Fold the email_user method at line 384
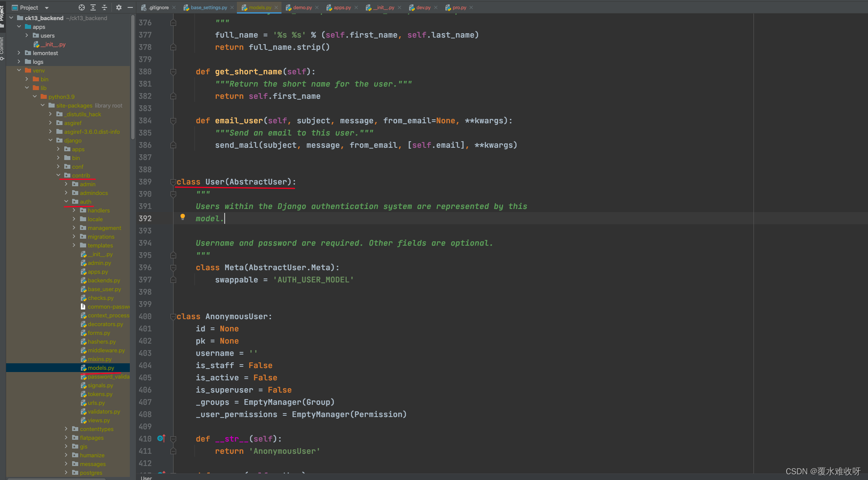This screenshot has height=480, width=868. (173, 121)
